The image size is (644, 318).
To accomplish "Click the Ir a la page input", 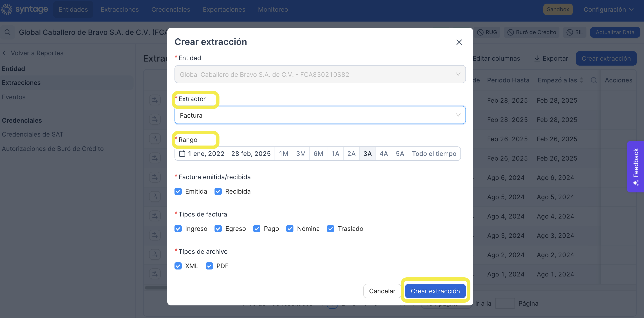I will point(505,303).
